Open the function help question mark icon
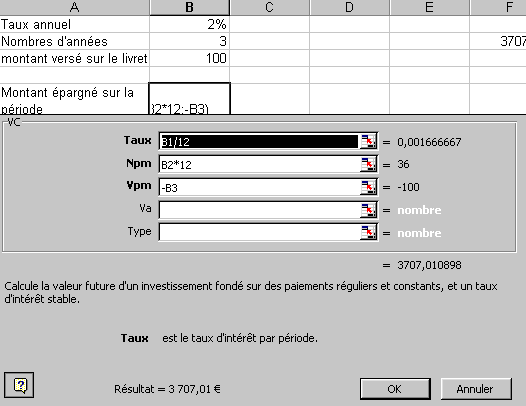 coord(19,385)
